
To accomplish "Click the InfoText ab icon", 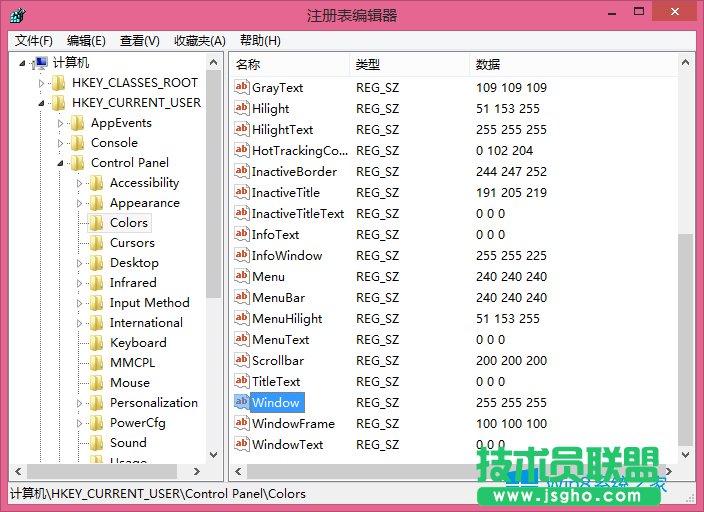I will [x=242, y=234].
